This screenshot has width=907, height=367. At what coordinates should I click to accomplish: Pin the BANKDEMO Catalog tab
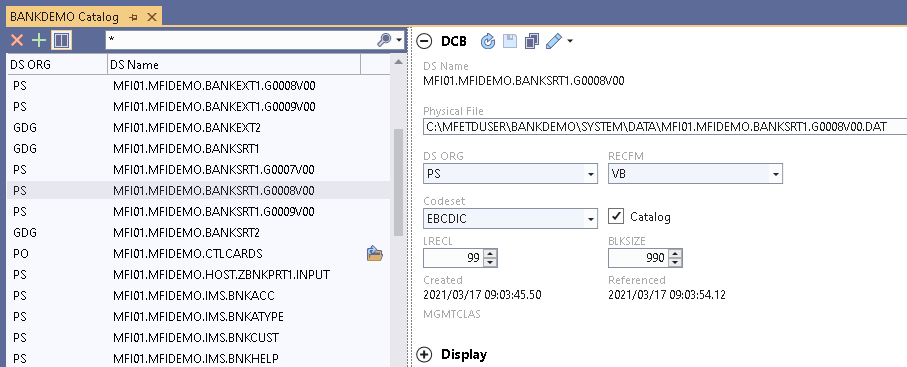pos(134,17)
